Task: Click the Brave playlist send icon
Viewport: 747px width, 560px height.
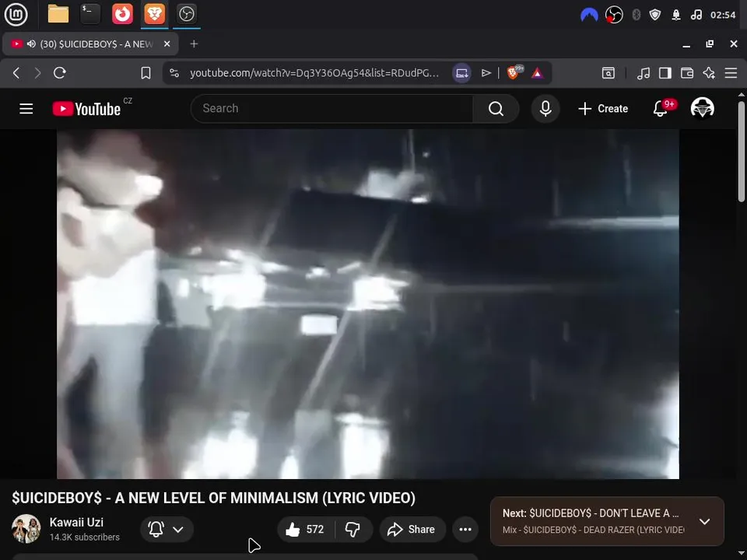Action: [x=486, y=73]
